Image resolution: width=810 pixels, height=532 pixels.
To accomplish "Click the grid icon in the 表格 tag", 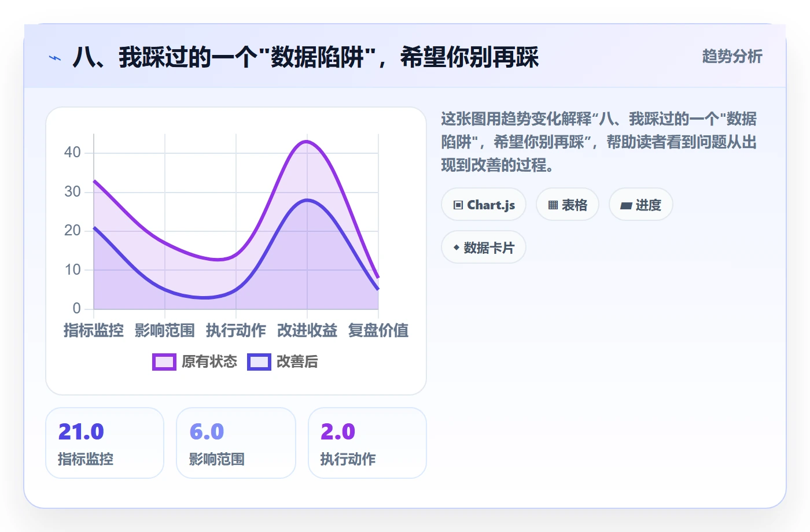I will (x=553, y=205).
